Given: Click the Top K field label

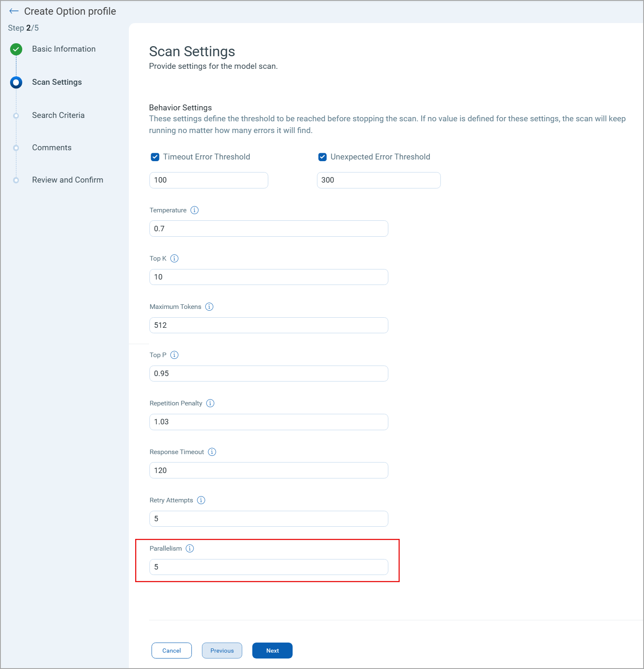Looking at the screenshot, I should 158,259.
